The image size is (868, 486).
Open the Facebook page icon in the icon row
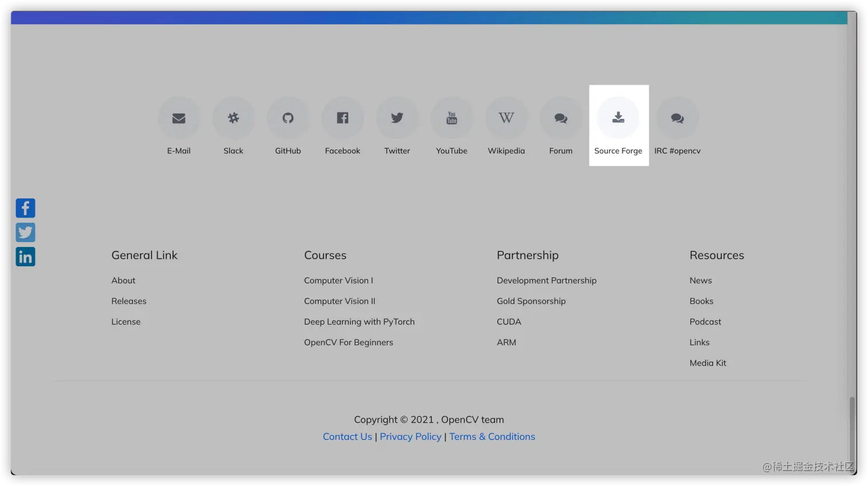pyautogui.click(x=342, y=118)
